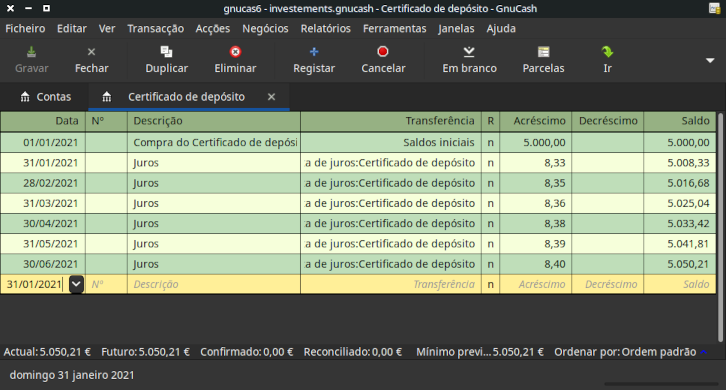Toggle reconcile flag on 30/04/2021 row
Image resolution: width=726 pixels, height=390 pixels.
(x=490, y=223)
